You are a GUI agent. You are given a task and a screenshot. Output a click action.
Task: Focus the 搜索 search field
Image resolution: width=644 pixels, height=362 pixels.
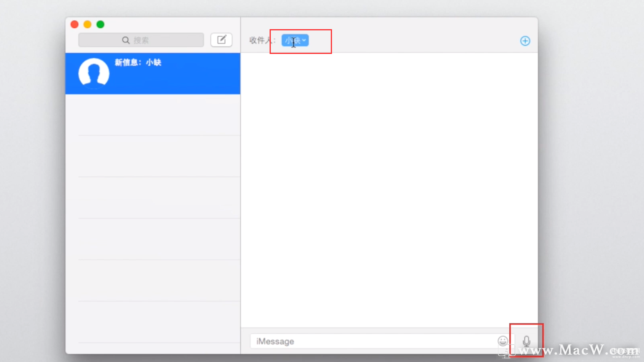click(x=141, y=40)
